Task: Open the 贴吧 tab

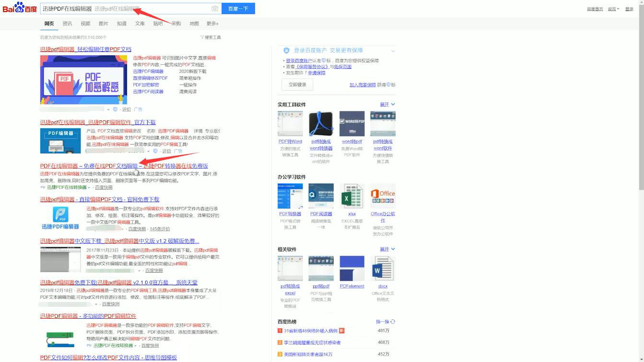Action: (158, 24)
